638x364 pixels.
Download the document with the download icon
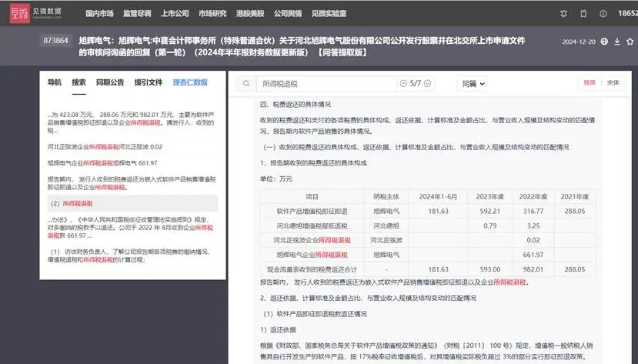pyautogui.click(x=617, y=42)
